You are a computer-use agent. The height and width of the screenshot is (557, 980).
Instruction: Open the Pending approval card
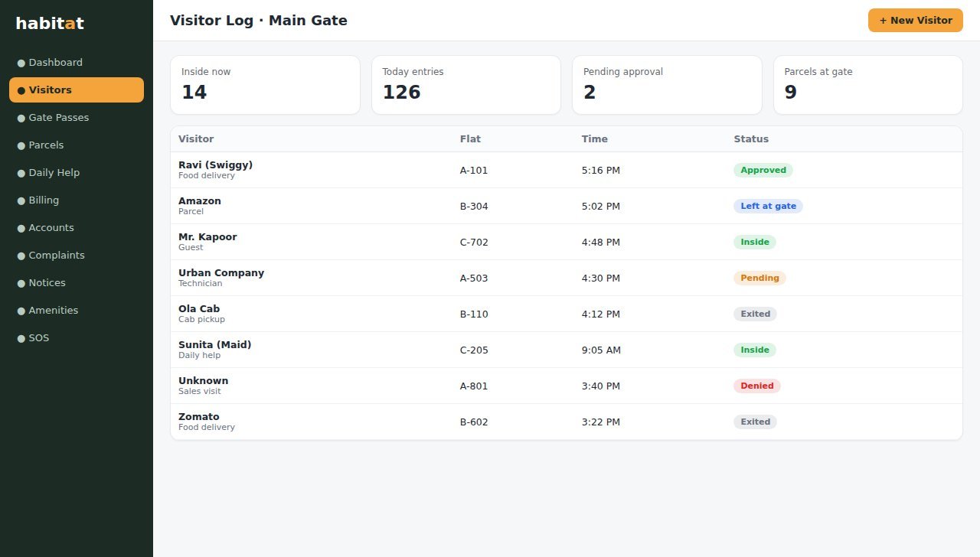coord(667,85)
